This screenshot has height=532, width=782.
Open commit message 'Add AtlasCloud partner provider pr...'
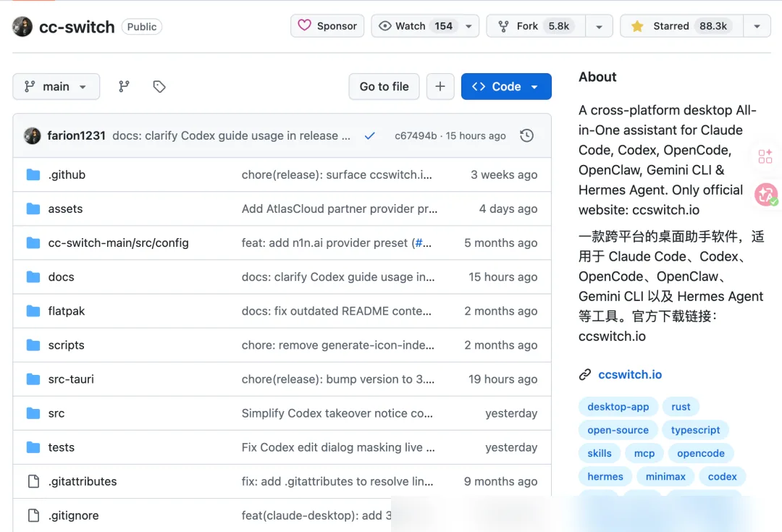340,209
